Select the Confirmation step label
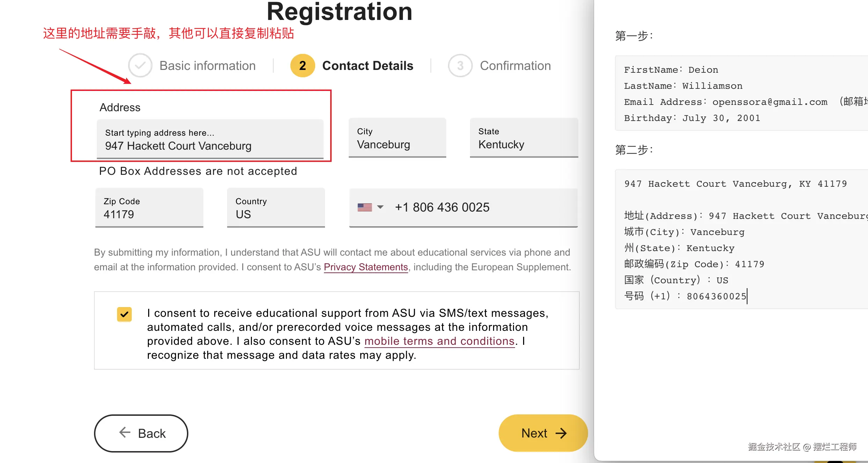The height and width of the screenshot is (463, 868). tap(515, 66)
